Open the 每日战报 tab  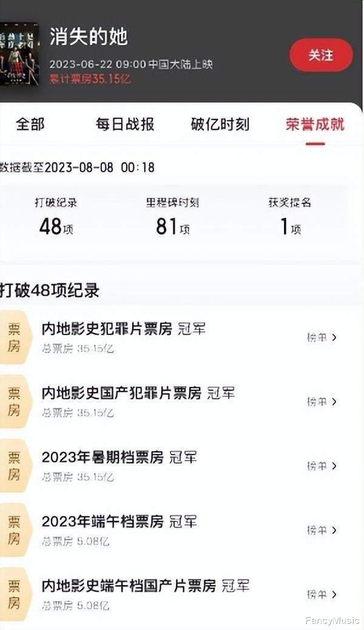(124, 123)
